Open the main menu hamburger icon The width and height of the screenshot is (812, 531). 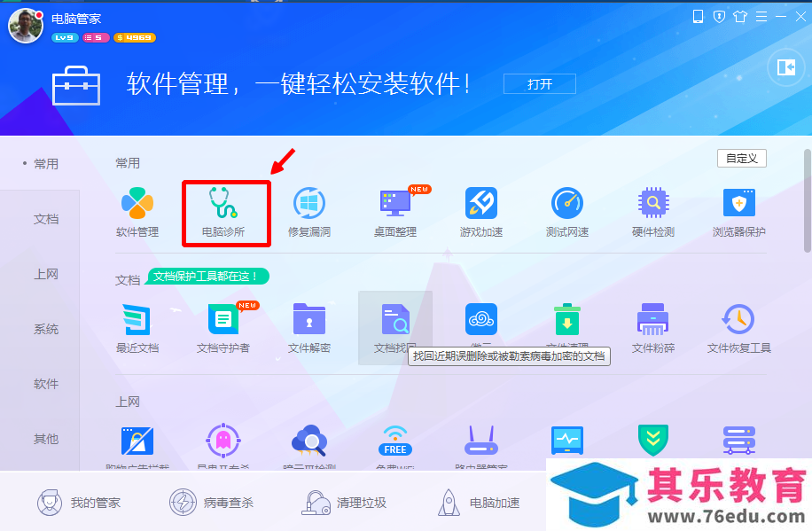(x=761, y=17)
